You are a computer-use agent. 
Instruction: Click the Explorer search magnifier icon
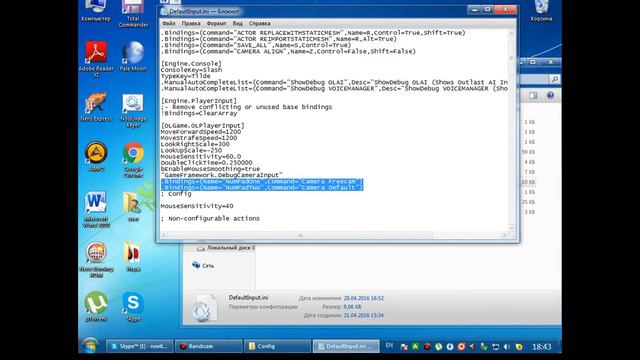point(554,79)
